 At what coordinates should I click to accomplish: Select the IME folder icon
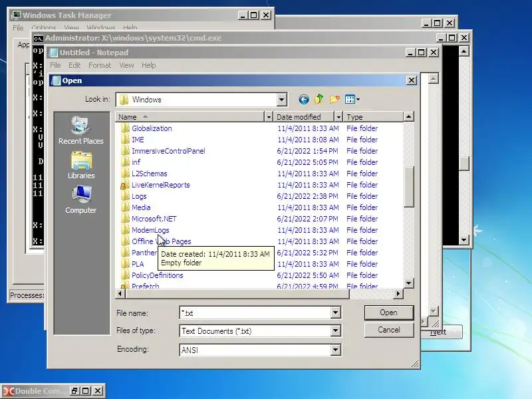pyautogui.click(x=125, y=140)
